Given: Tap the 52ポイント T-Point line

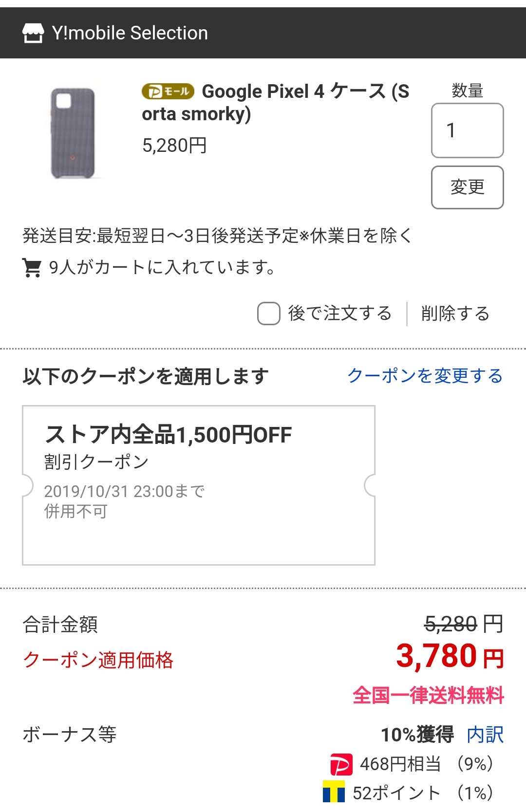Looking at the screenshot, I should 408,793.
